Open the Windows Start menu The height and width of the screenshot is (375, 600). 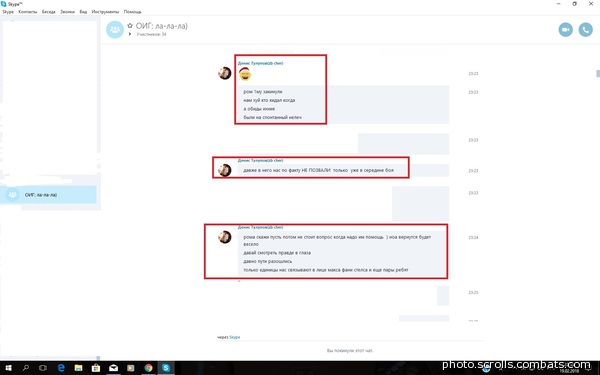pos(8,368)
